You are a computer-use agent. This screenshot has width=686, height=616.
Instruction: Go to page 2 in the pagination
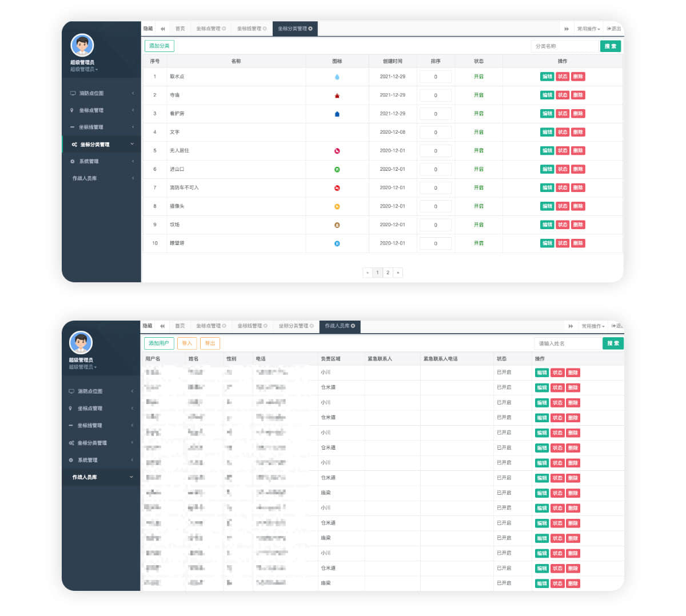tap(388, 273)
